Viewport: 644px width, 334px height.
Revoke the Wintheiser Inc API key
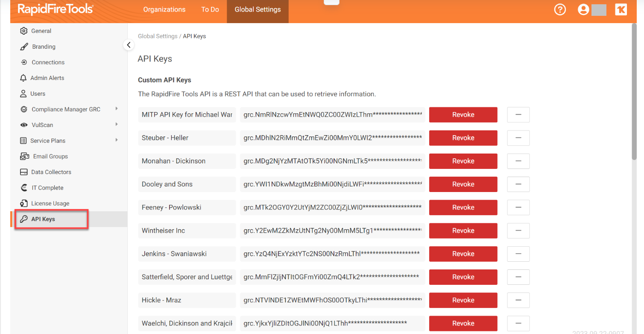463,231
